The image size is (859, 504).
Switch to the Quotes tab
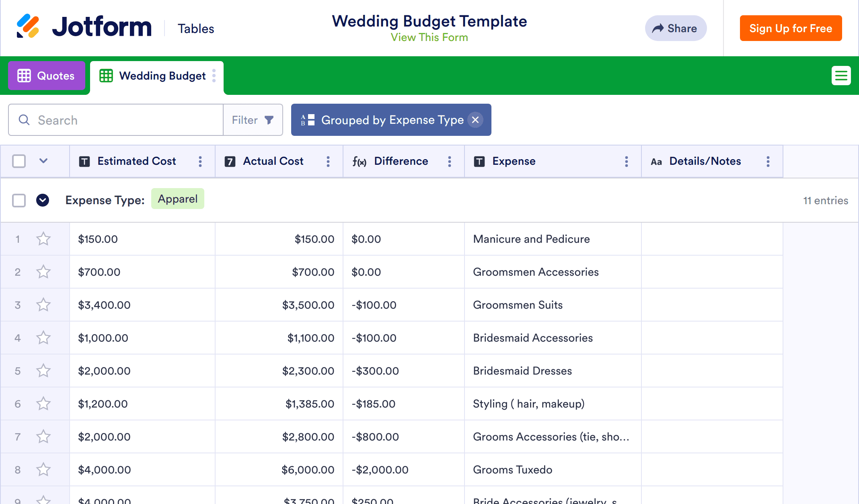point(46,76)
